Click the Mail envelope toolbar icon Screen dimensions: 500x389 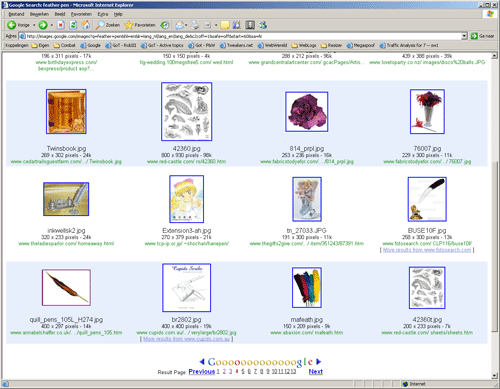click(179, 25)
